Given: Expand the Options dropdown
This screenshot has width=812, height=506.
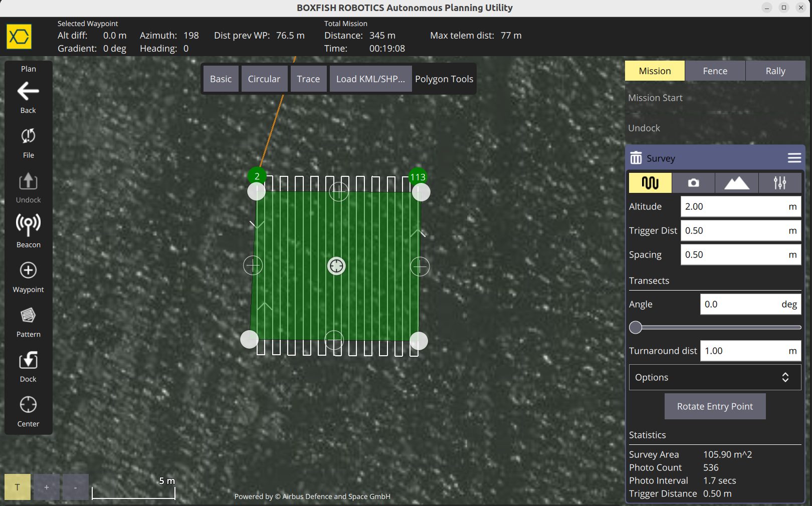Looking at the screenshot, I should coord(715,377).
